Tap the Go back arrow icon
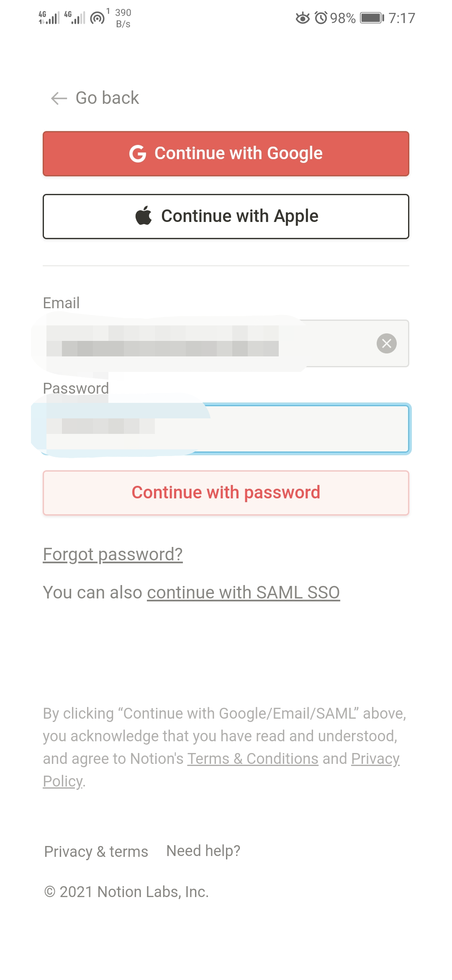This screenshot has height=980, width=452. [59, 98]
